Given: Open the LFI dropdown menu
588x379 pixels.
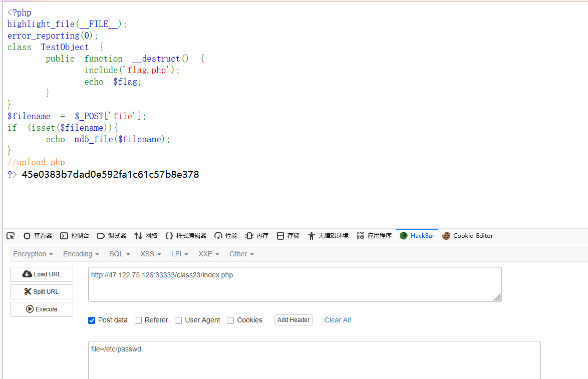Looking at the screenshot, I should (179, 254).
